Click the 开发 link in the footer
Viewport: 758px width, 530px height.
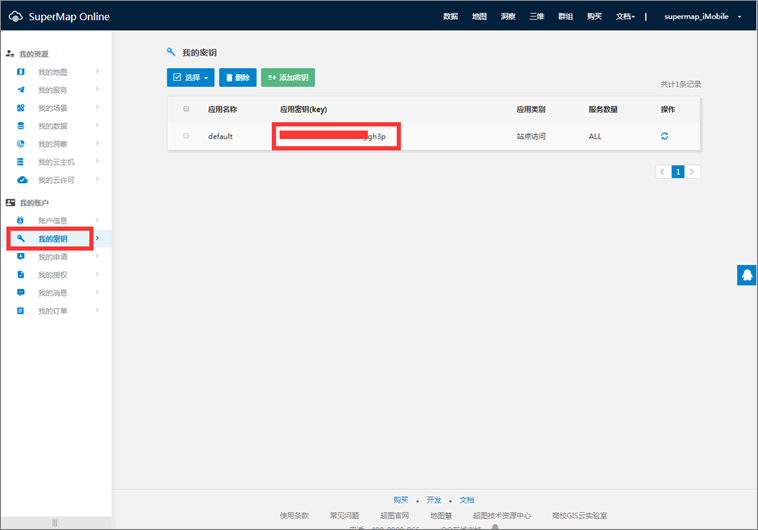point(433,499)
